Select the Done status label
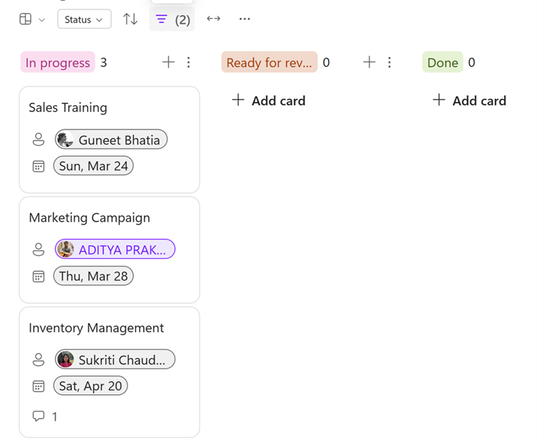The width and height of the screenshot is (544, 440). (x=442, y=62)
